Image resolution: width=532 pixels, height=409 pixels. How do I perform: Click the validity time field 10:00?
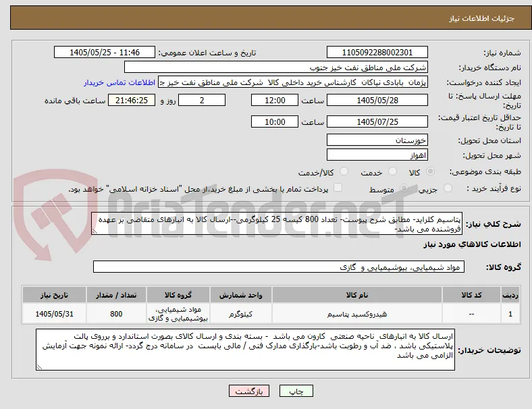[x=275, y=121]
